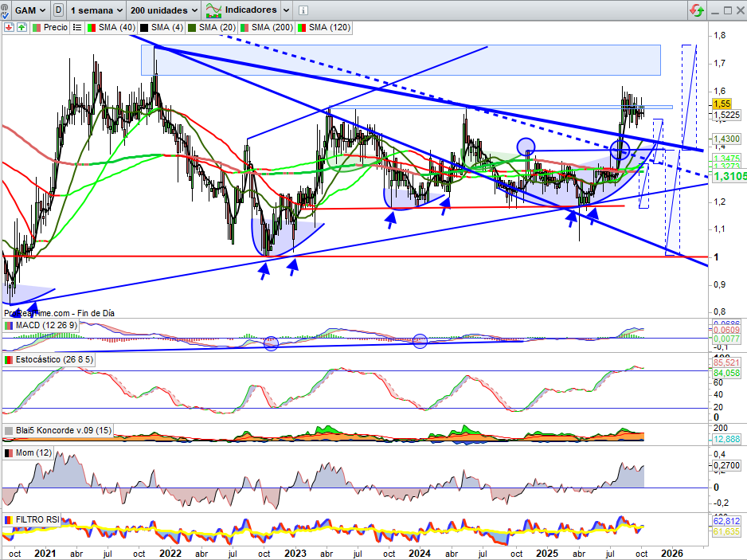The width and height of the screenshot is (747, 560).
Task: Click the 1,55 price tag on axis
Action: point(722,104)
